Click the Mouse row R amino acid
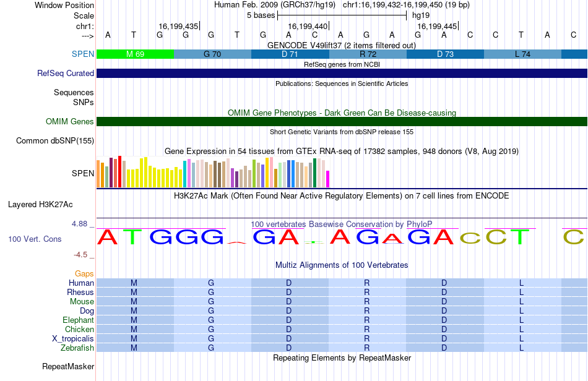 (x=367, y=302)
